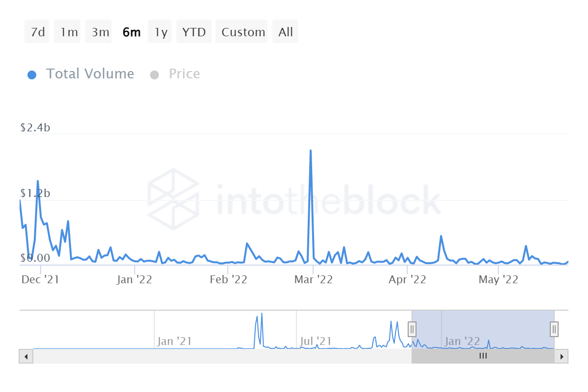Click the scrollbar thumb grip

point(483,356)
